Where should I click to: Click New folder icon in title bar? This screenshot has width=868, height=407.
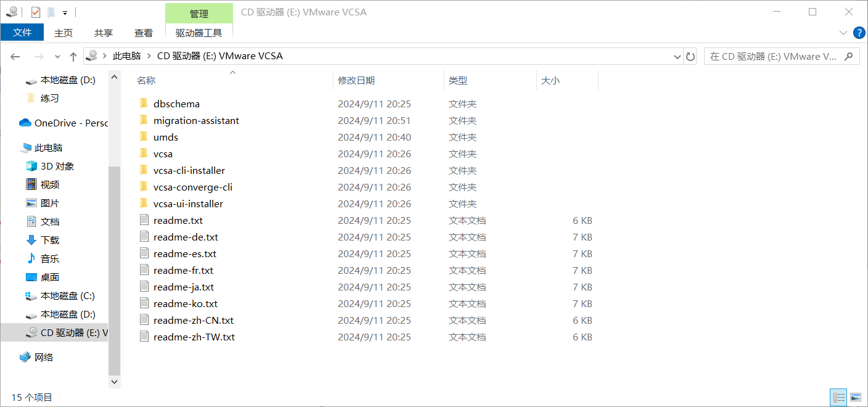51,12
